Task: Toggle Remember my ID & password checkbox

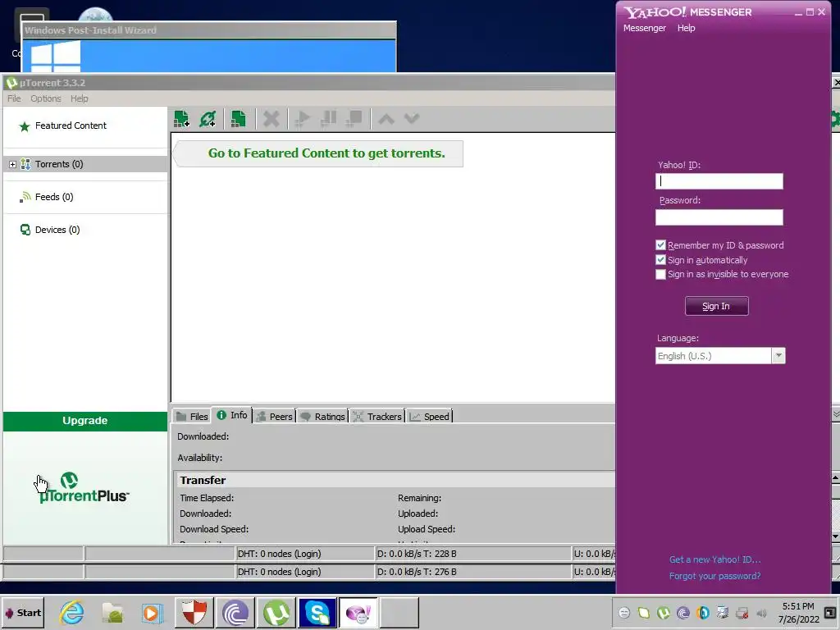Action: click(660, 244)
